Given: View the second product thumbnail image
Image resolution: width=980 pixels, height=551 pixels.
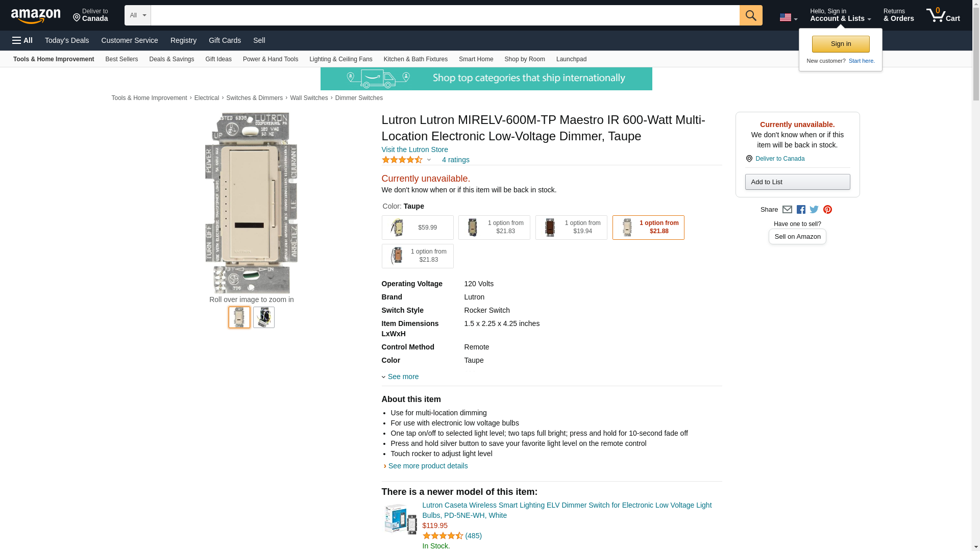Looking at the screenshot, I should (x=263, y=317).
